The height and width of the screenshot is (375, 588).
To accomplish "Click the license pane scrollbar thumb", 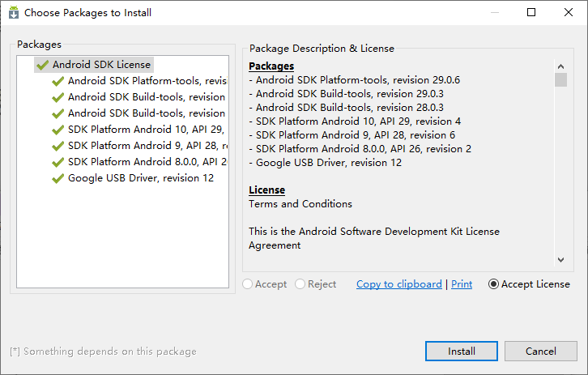I will pyautogui.click(x=560, y=80).
